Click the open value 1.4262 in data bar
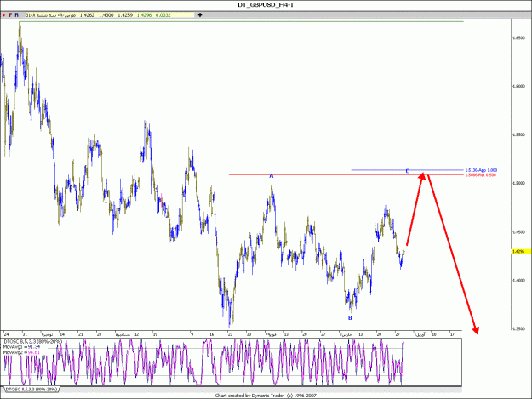The width and height of the screenshot is (532, 399). pos(87,15)
